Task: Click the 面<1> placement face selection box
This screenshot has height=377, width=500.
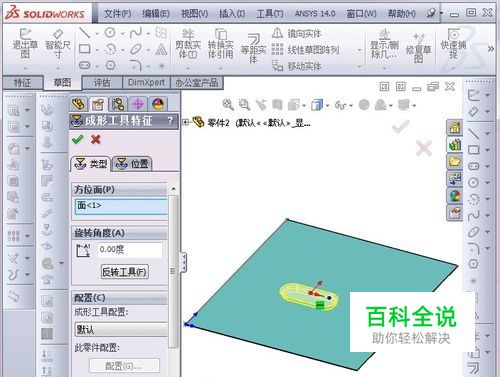Action: point(121,206)
